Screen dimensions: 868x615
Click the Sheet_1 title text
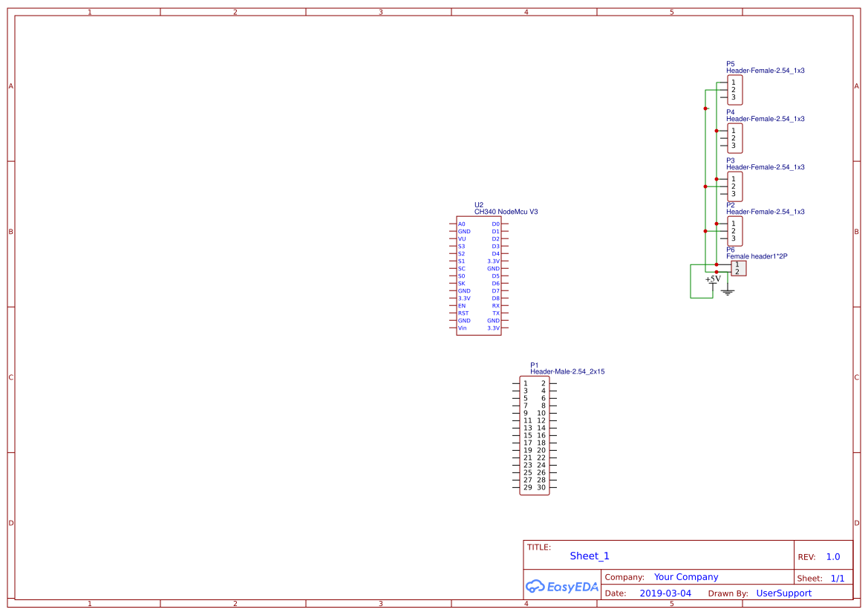click(590, 556)
